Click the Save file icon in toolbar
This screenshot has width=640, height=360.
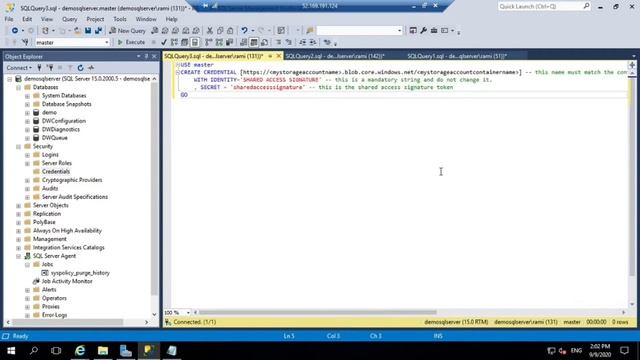tap(88, 31)
